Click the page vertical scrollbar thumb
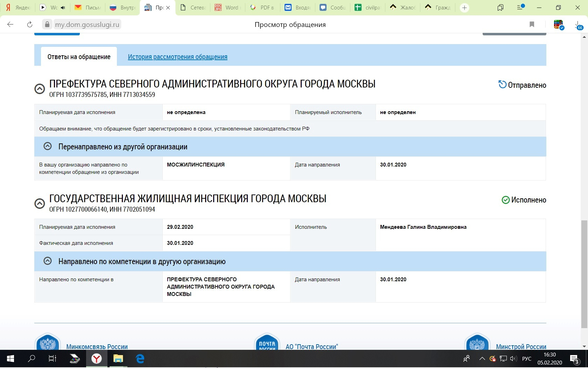Screen dimensions: 588x368 coord(584,274)
